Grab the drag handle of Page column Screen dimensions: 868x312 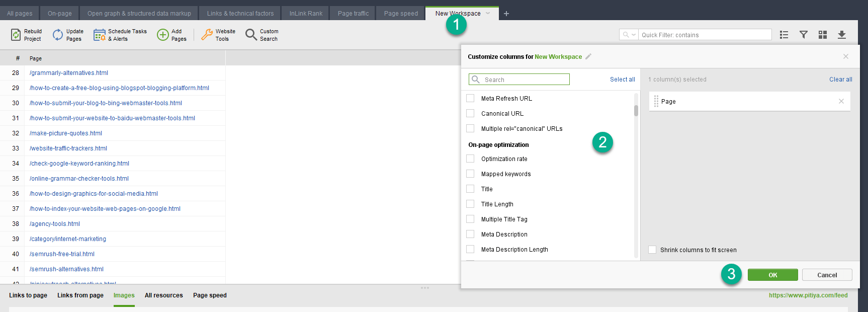pos(656,101)
